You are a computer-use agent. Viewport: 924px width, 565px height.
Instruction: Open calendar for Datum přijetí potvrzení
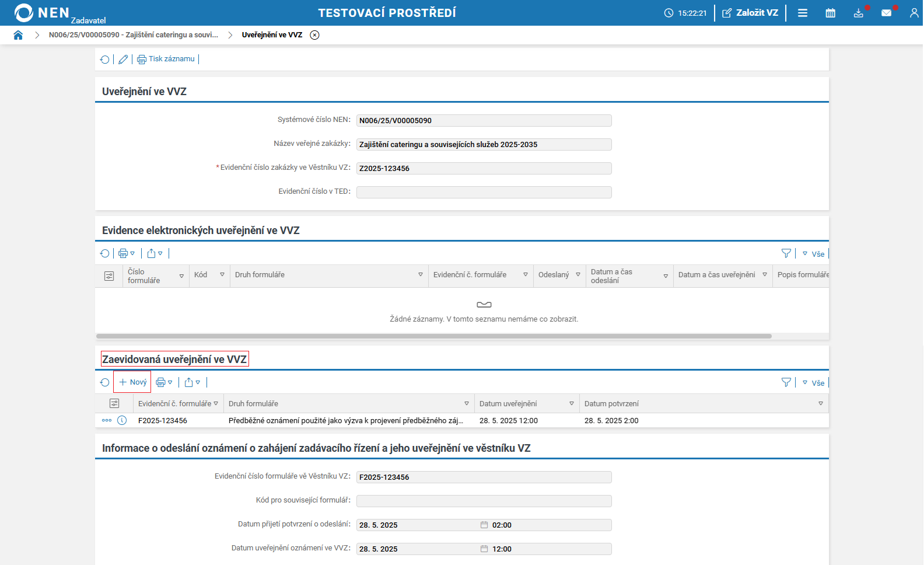click(484, 525)
